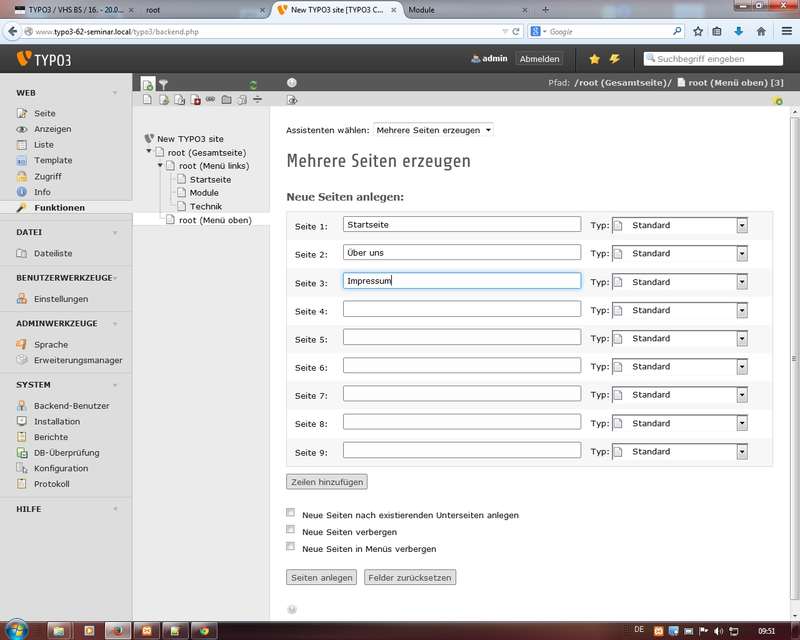Click the 'Felder zurücksetzen' button
Screen dimensions: 800x640
[410, 578]
